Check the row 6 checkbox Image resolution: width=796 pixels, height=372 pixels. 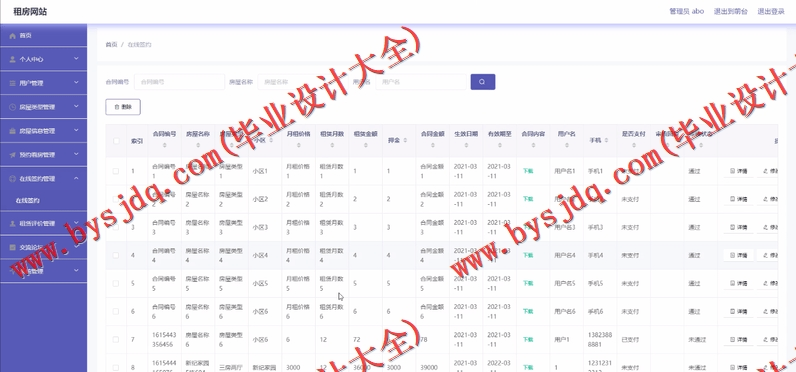point(116,311)
